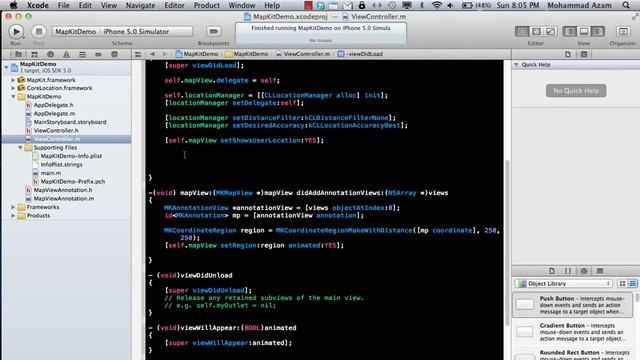Image resolution: width=640 pixels, height=360 pixels.
Task: Select the Assistant editor view
Action: [x=536, y=31]
